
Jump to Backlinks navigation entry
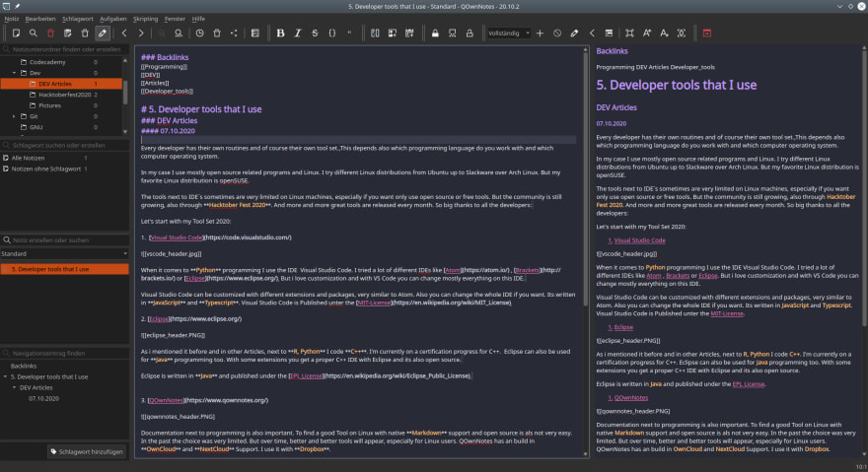pos(24,367)
